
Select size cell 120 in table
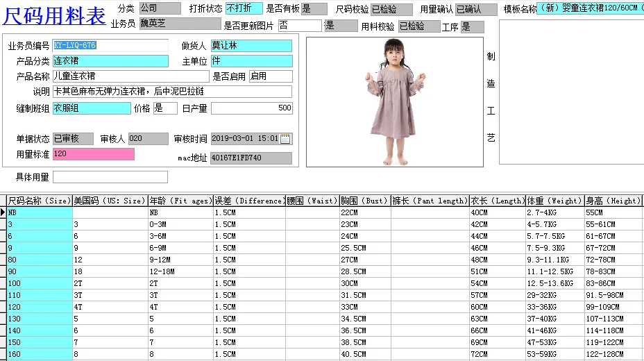[40, 307]
